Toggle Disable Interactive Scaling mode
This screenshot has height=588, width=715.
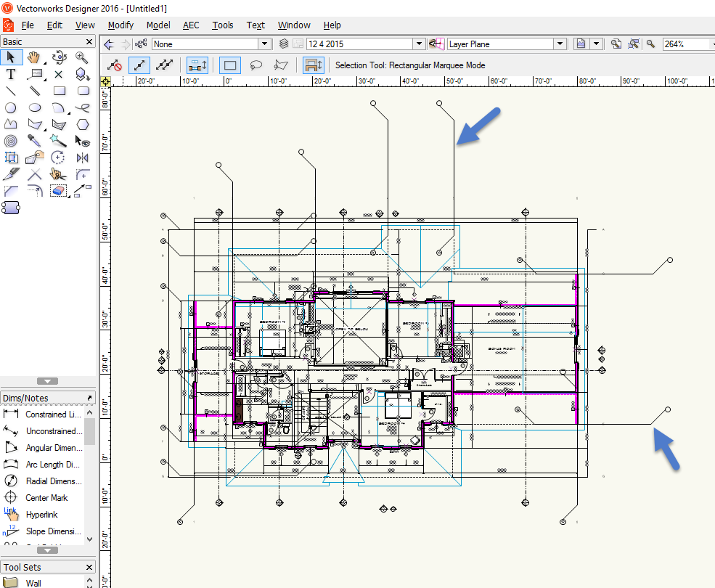[x=114, y=65]
